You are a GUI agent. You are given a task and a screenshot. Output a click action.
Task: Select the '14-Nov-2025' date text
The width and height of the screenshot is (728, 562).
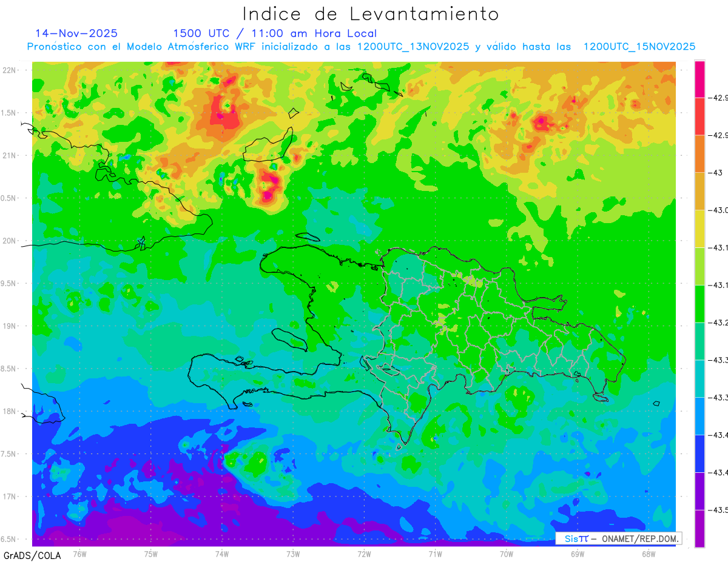[76, 33]
